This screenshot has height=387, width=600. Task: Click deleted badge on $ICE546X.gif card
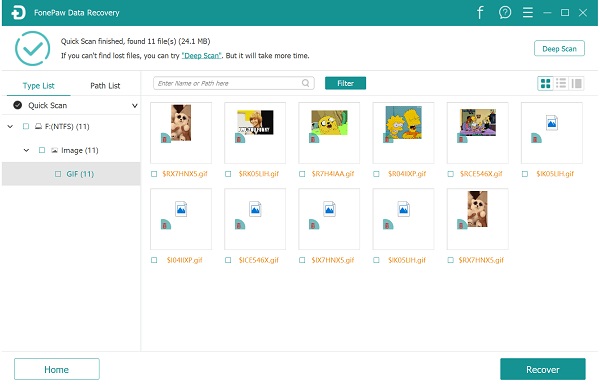tap(240, 224)
